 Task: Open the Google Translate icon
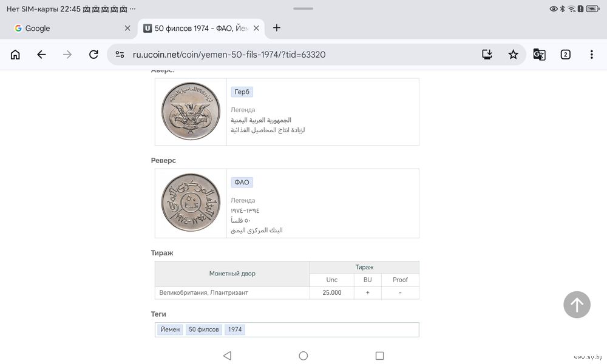(539, 55)
